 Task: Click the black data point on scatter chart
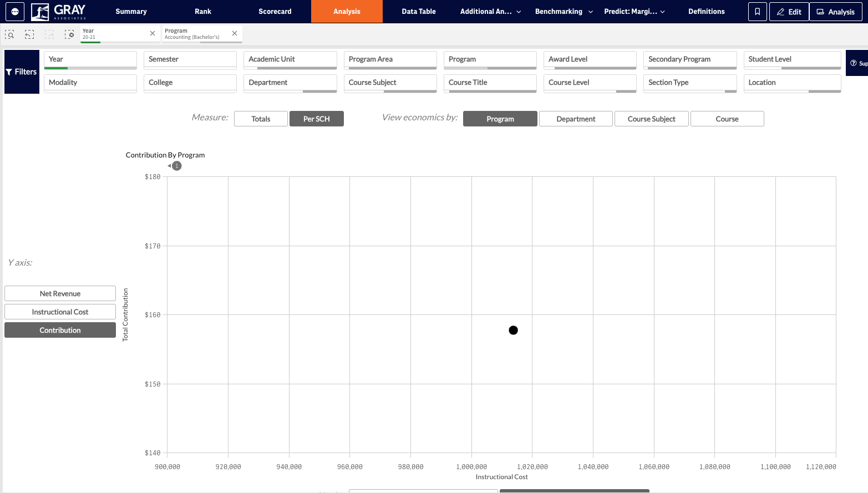[513, 330]
